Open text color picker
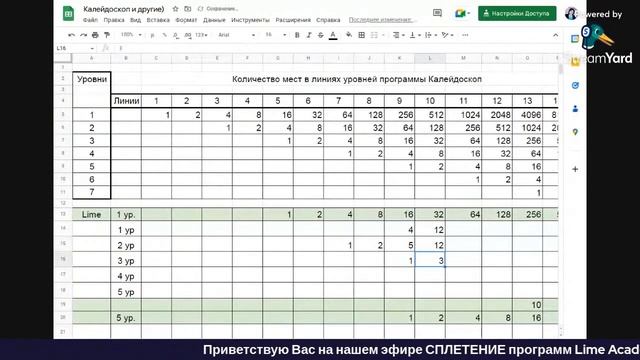The image size is (640, 360). pyautogui.click(x=333, y=35)
